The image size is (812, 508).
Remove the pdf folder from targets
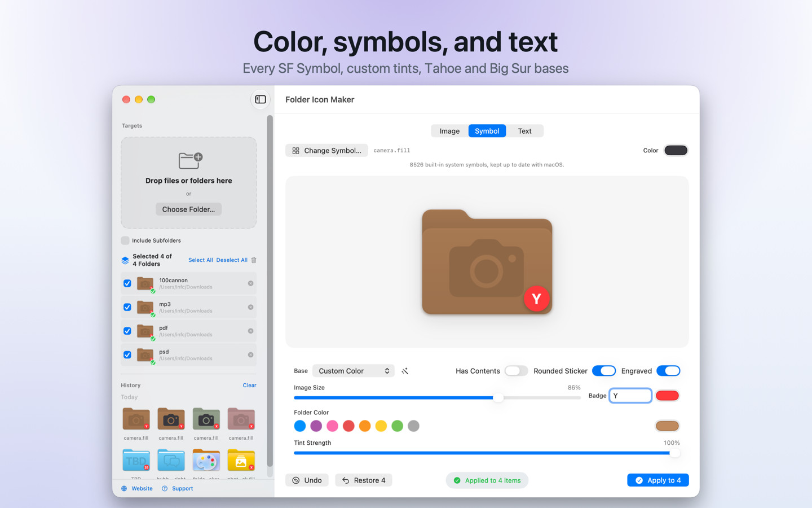[250, 331]
